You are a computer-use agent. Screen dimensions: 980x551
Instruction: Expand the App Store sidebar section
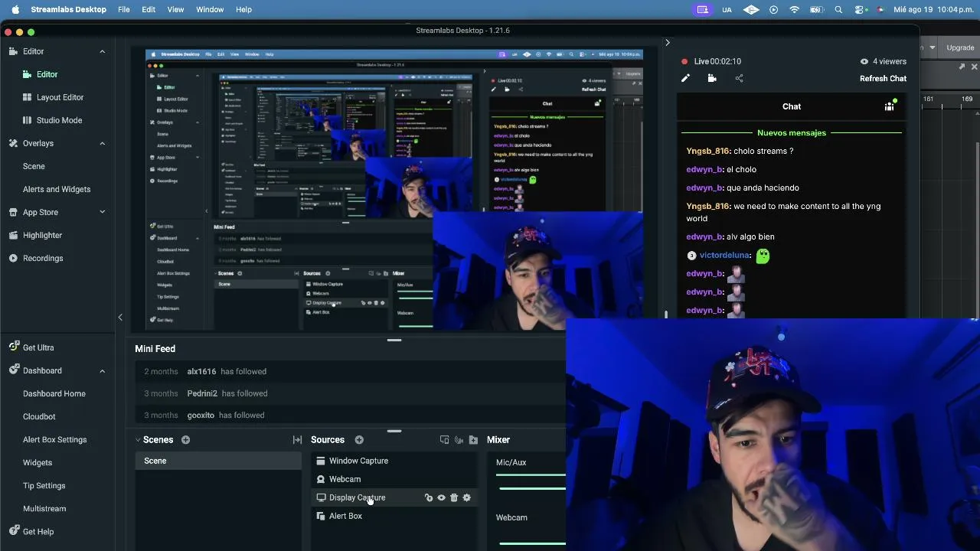pos(103,212)
